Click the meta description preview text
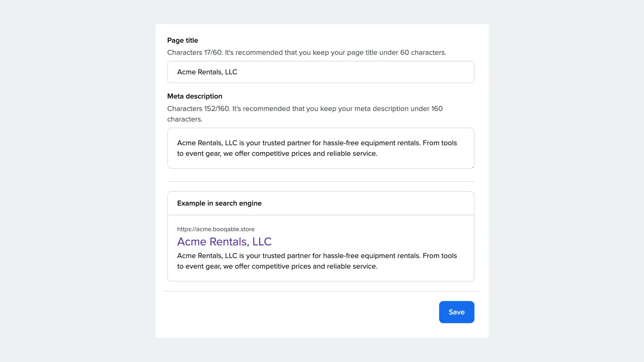644x362 pixels. tap(317, 261)
